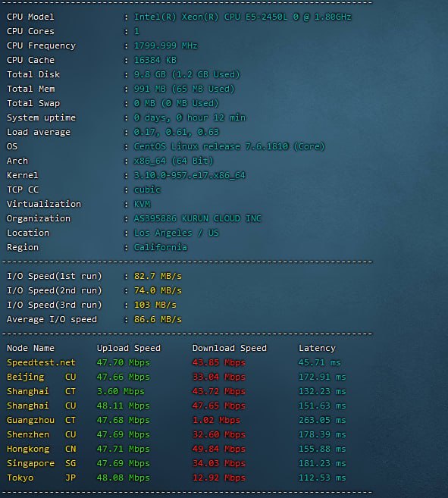Select the kernel version 3.10.0-957 text
Viewport: 448px width, 498px height.
click(190, 175)
